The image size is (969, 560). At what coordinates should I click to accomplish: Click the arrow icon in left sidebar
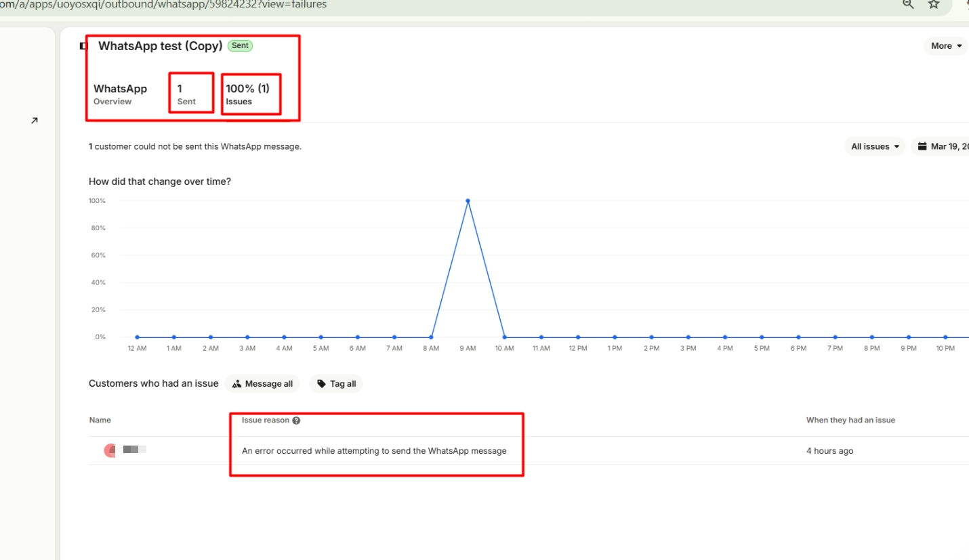[35, 121]
